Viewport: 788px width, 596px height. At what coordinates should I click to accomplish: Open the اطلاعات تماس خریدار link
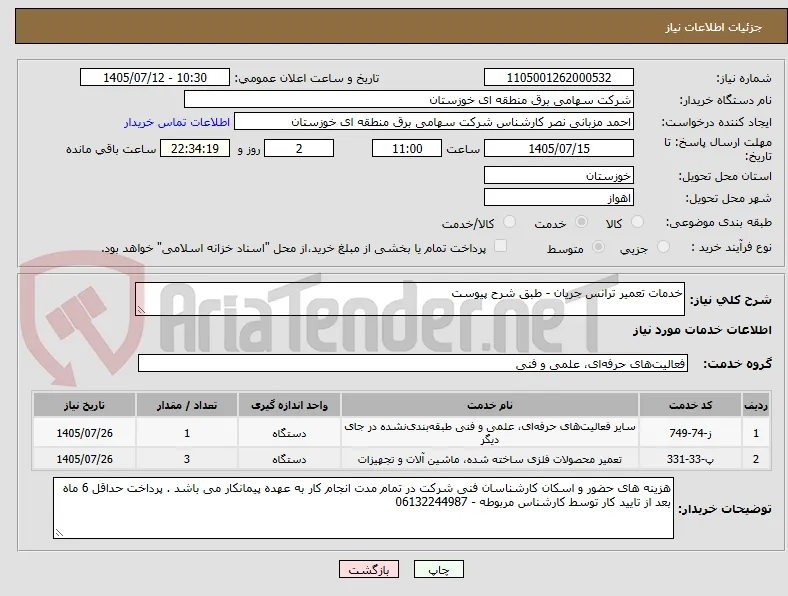tap(177, 122)
